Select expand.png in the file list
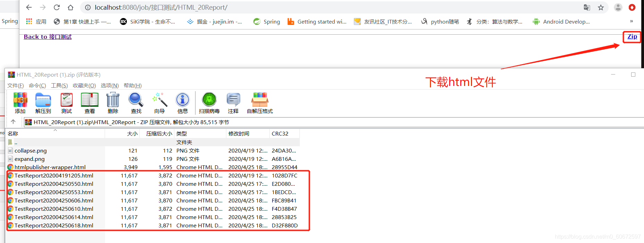644x243 pixels. point(153,159)
